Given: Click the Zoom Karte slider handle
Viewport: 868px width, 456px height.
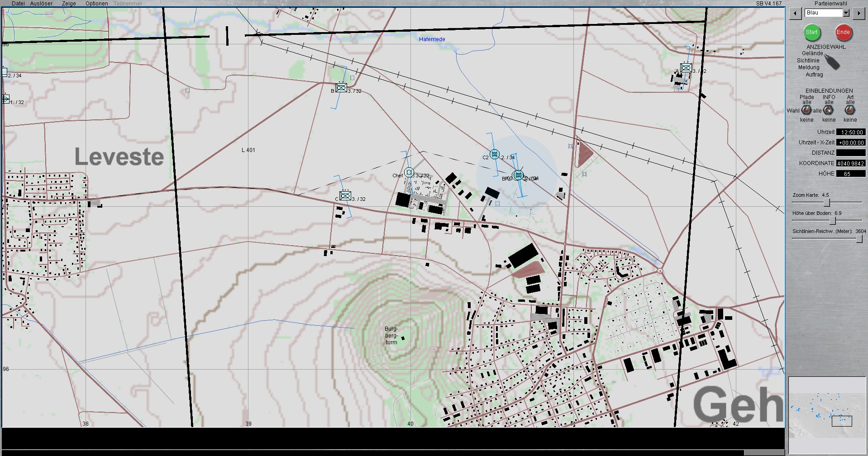Looking at the screenshot, I should (x=826, y=202).
